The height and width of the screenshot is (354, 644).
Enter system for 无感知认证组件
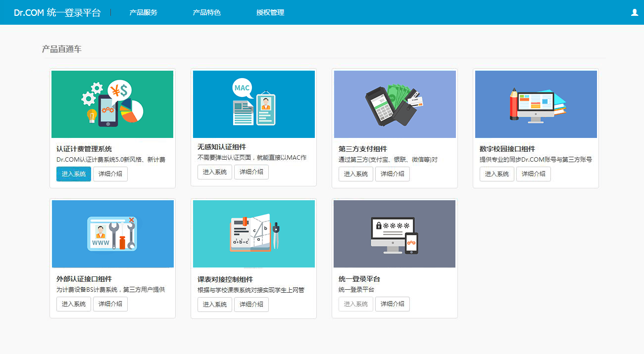click(215, 172)
